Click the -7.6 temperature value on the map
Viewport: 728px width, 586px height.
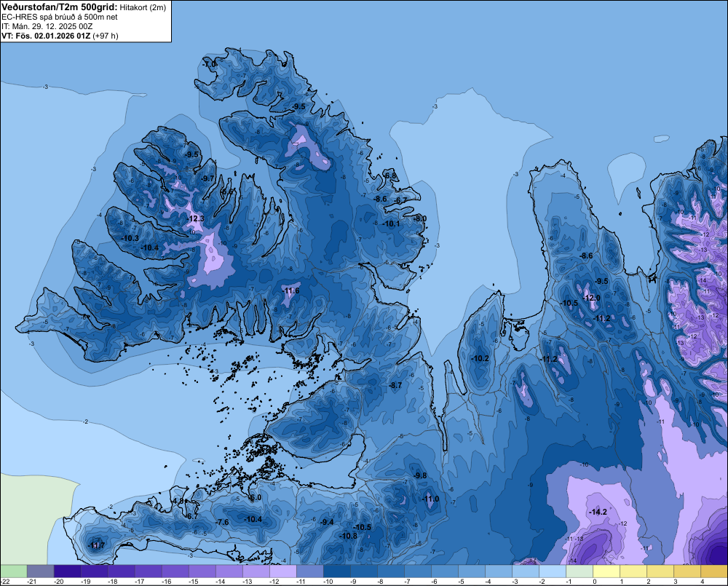coord(222,522)
